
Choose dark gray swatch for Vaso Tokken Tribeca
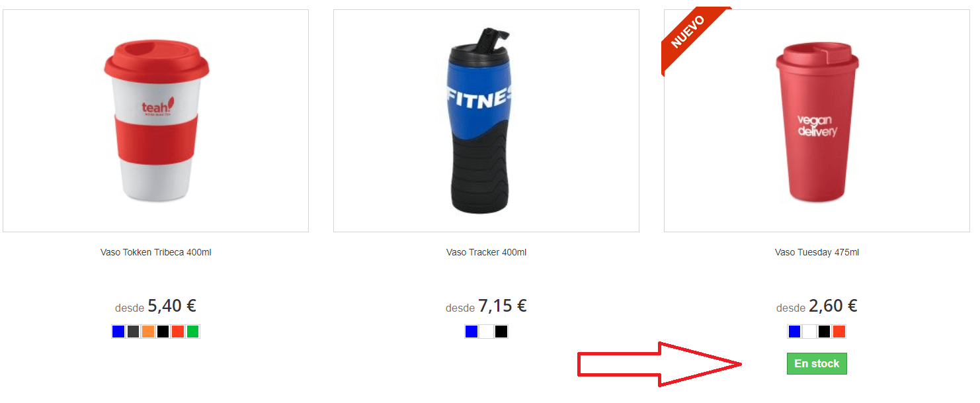point(133,332)
